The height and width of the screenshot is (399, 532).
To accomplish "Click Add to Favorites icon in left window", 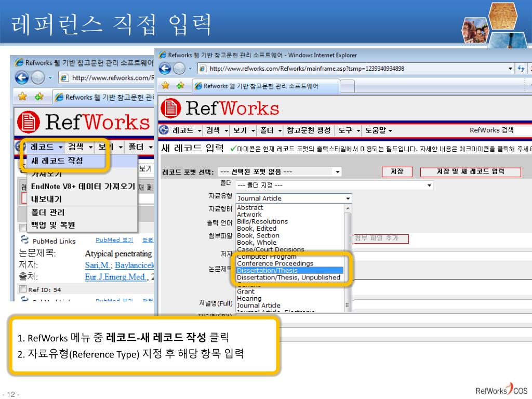I will (x=39, y=96).
